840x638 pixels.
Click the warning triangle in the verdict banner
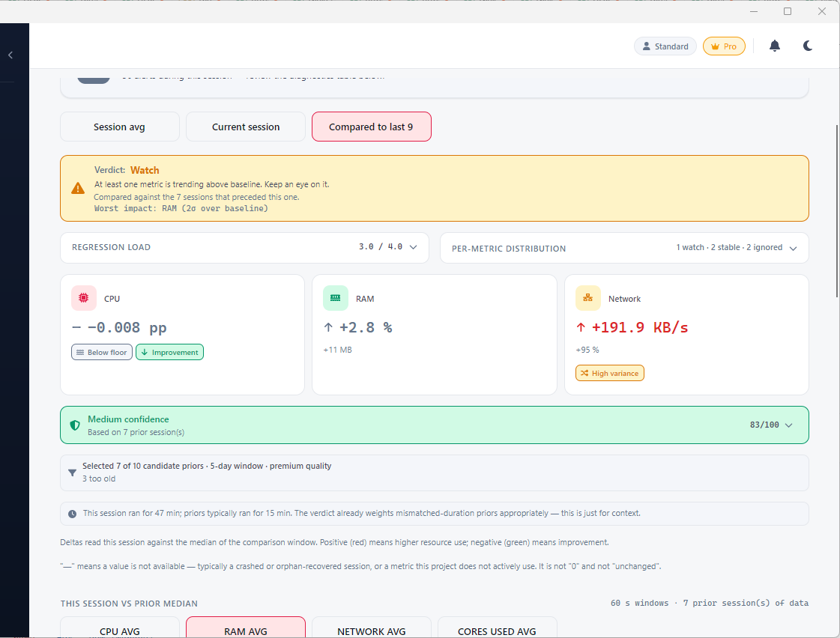click(78, 189)
